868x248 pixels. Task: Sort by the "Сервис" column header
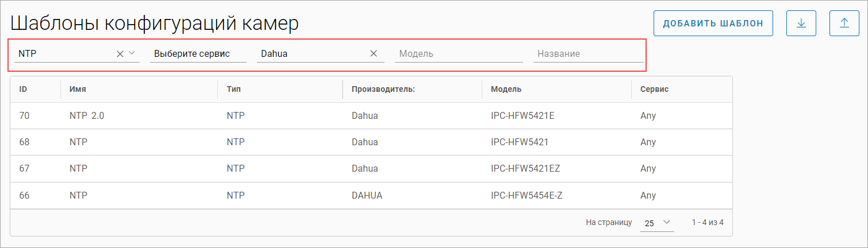point(654,90)
